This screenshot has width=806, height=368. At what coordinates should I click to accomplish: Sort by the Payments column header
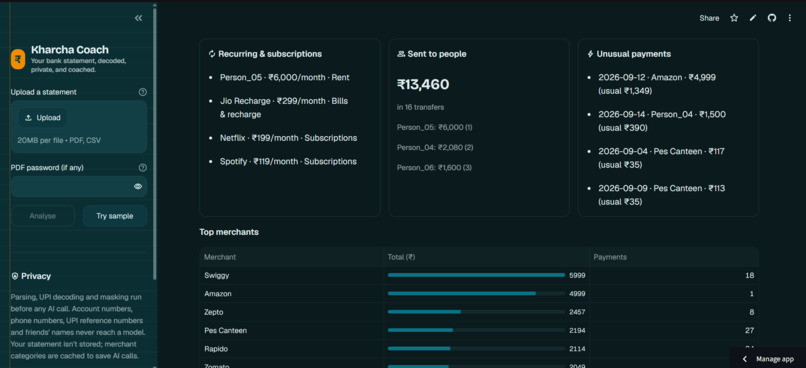[673, 257]
